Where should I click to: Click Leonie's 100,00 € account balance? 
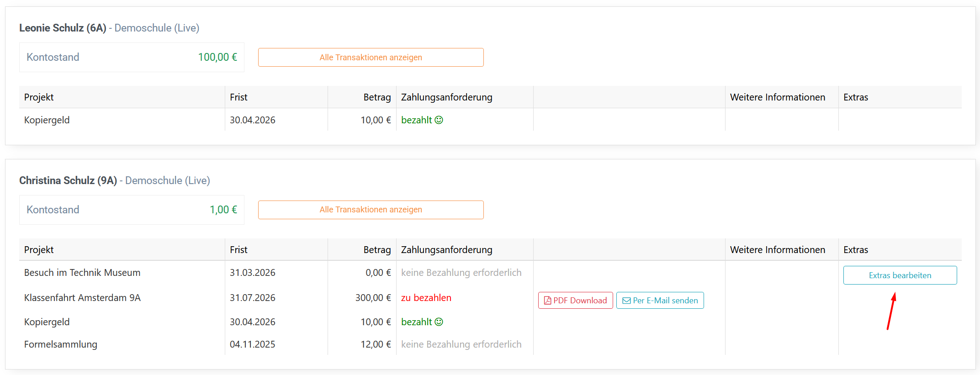[217, 57]
